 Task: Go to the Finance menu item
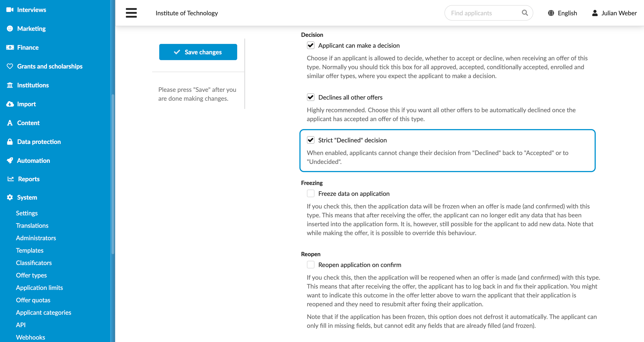point(28,47)
